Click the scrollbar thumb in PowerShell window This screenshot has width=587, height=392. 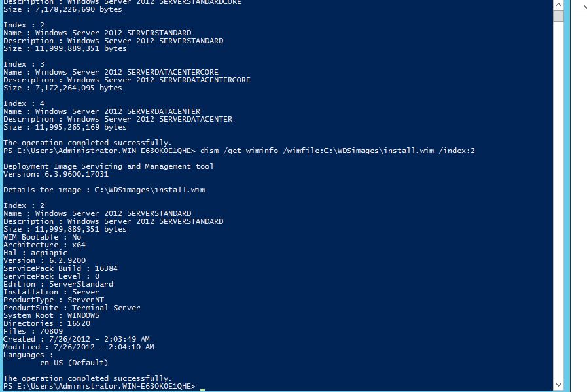(x=558, y=15)
